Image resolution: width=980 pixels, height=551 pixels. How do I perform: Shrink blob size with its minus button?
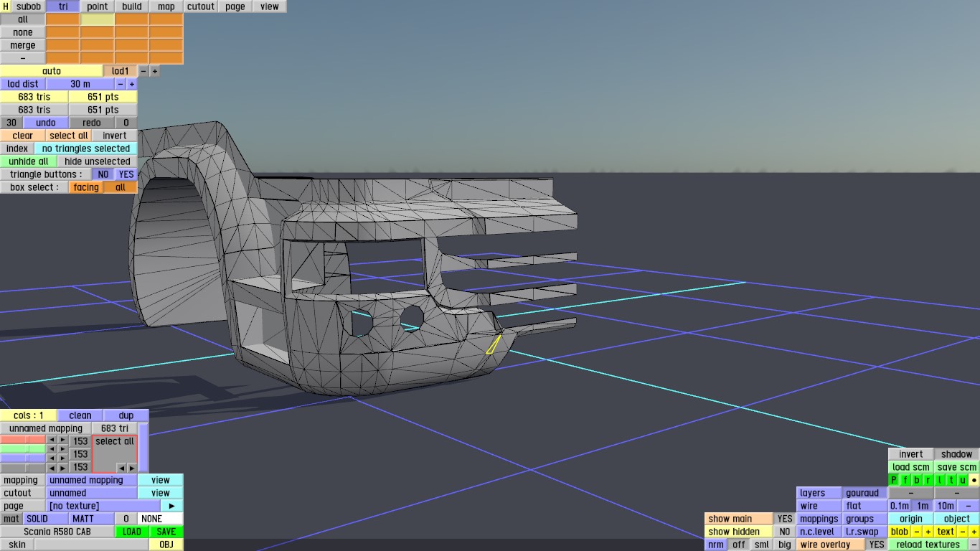tap(917, 532)
